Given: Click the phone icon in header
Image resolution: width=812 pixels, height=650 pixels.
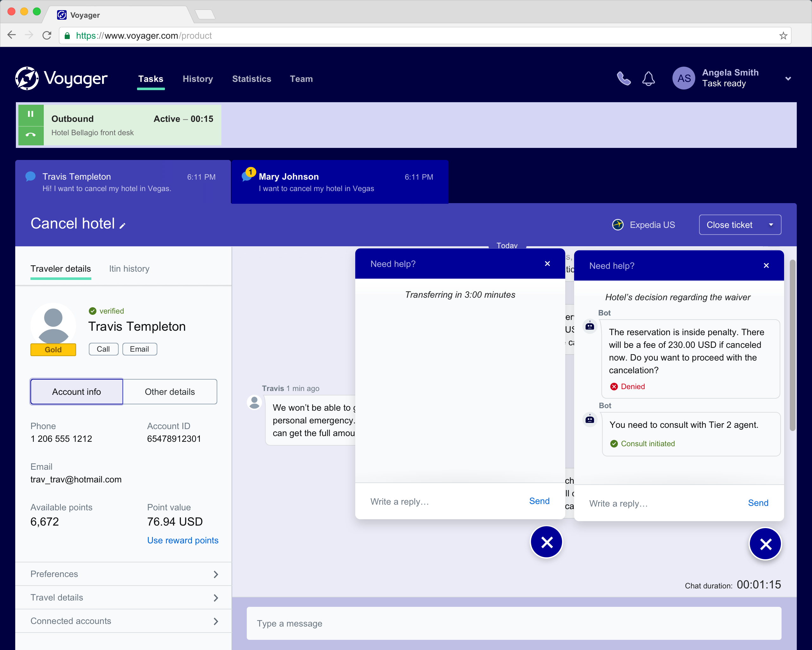Looking at the screenshot, I should tap(623, 79).
